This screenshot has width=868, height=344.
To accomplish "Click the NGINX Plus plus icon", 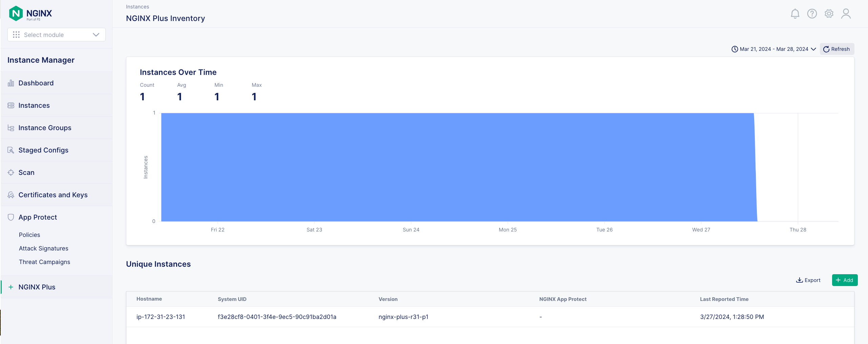I will (x=11, y=287).
